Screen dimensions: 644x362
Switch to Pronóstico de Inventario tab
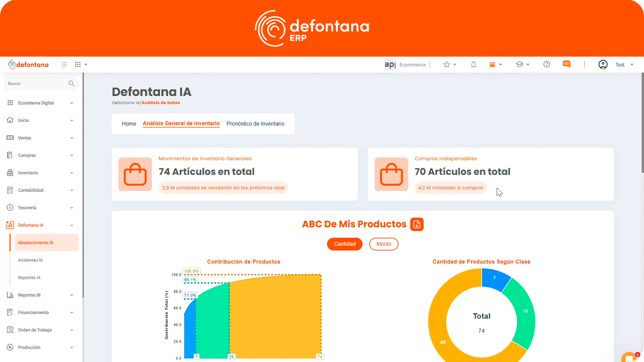tap(255, 124)
